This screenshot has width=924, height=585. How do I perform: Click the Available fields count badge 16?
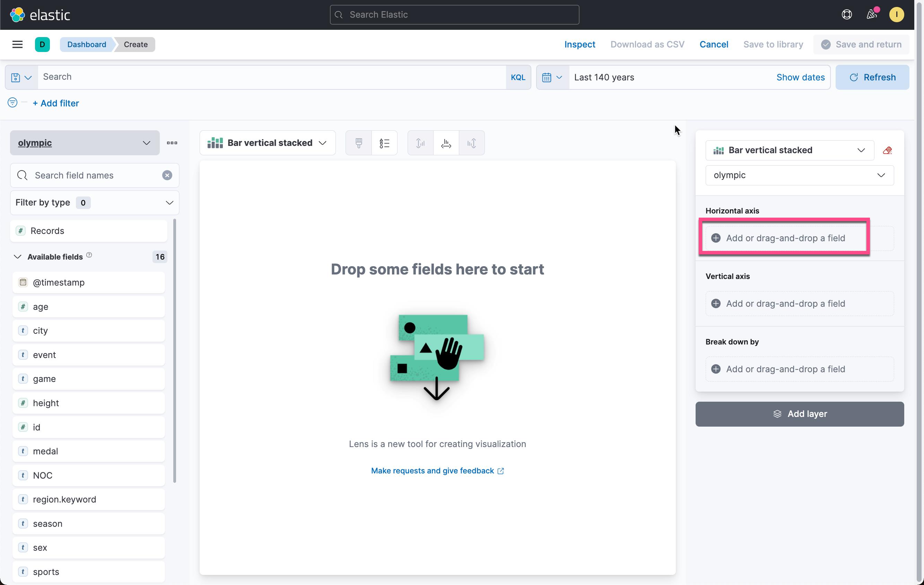pyautogui.click(x=160, y=257)
